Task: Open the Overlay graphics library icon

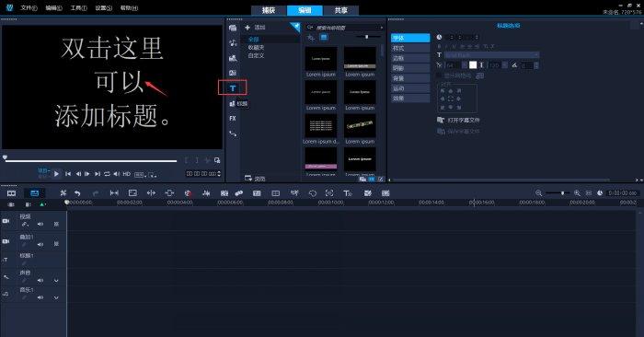Action: pos(232,103)
